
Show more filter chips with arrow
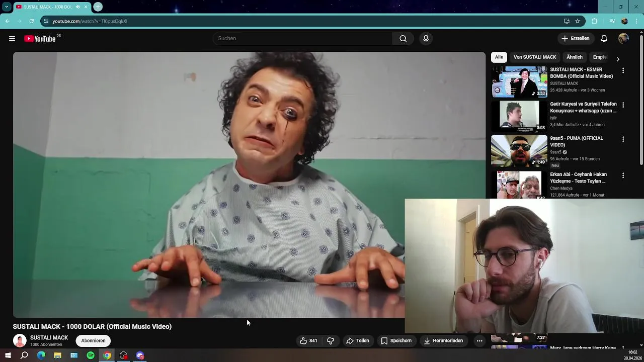618,59
